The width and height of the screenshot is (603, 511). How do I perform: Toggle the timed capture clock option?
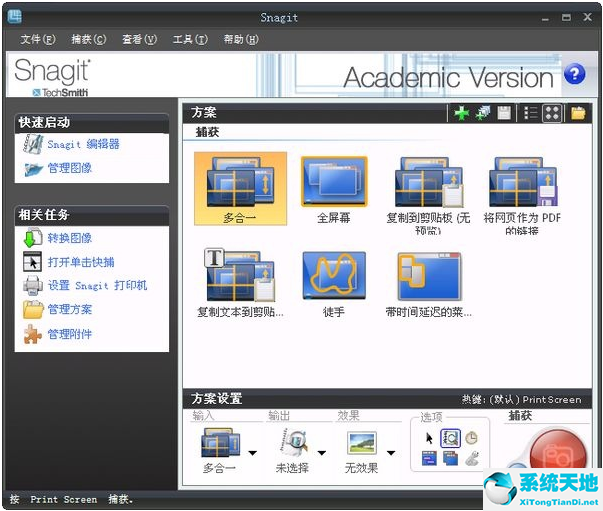pyautogui.click(x=471, y=438)
